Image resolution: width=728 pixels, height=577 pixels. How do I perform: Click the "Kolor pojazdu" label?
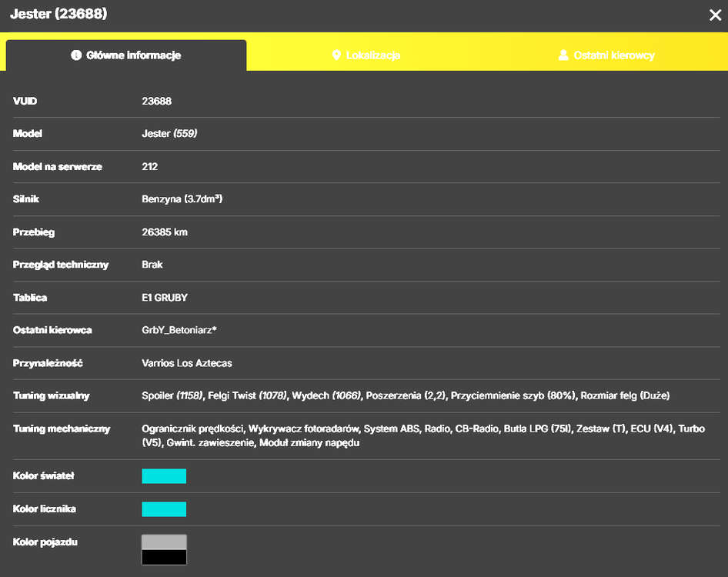(45, 542)
